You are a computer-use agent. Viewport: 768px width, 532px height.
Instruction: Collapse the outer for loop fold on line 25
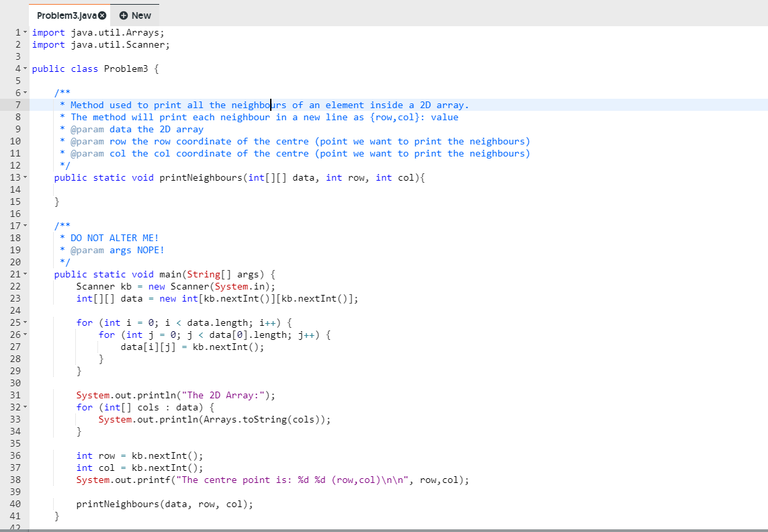click(24, 322)
